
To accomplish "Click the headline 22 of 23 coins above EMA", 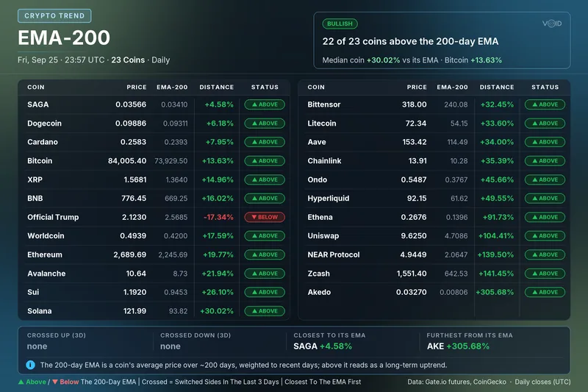I will pos(410,41).
